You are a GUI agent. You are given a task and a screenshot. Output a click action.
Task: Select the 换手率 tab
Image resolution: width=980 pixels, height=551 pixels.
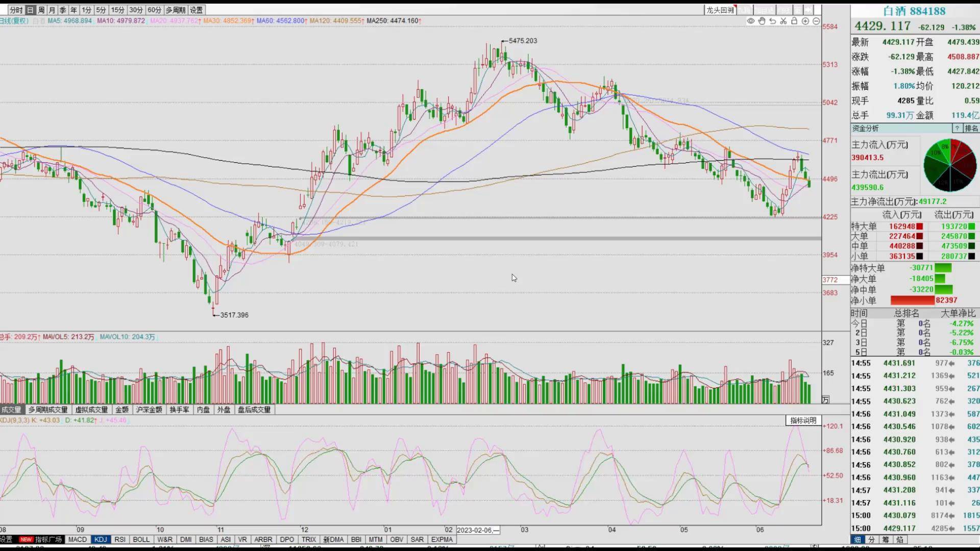pyautogui.click(x=179, y=410)
